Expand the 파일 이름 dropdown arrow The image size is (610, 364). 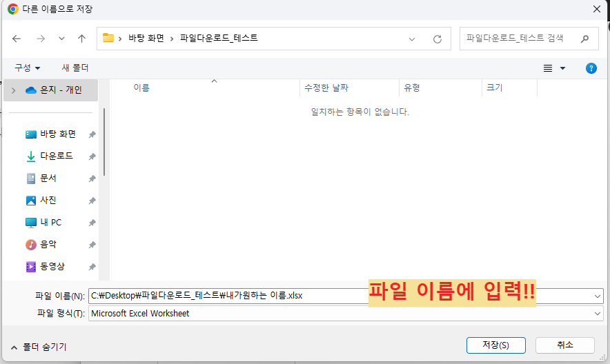598,296
